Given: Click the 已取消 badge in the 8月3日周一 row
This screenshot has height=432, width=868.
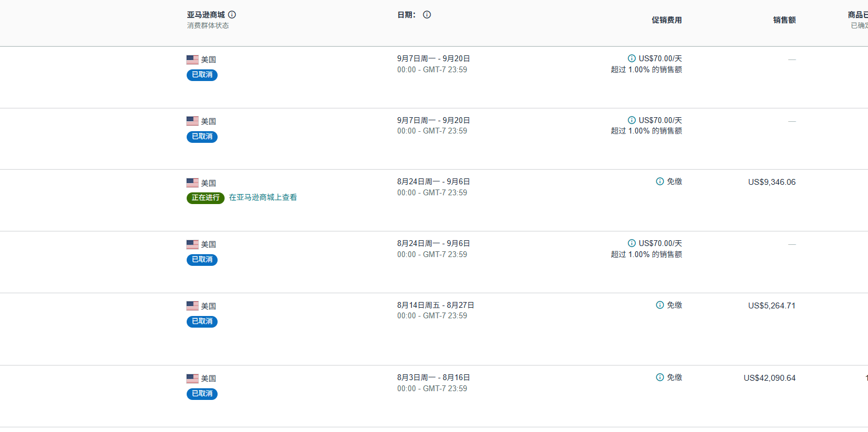Looking at the screenshot, I should pos(202,394).
